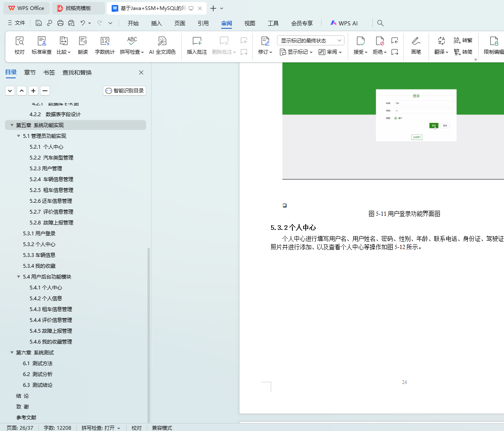The width and height of the screenshot is (504, 431).
Task: Open the 页面 ribbon tab
Action: (180, 23)
